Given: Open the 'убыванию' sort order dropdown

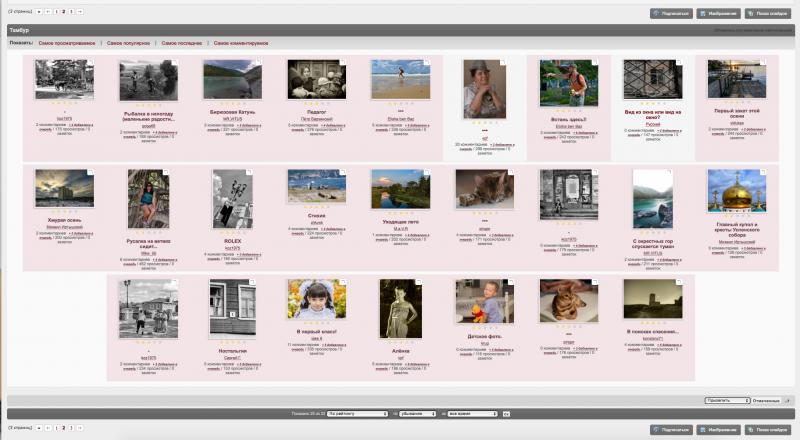Looking at the screenshot, I should tap(417, 414).
